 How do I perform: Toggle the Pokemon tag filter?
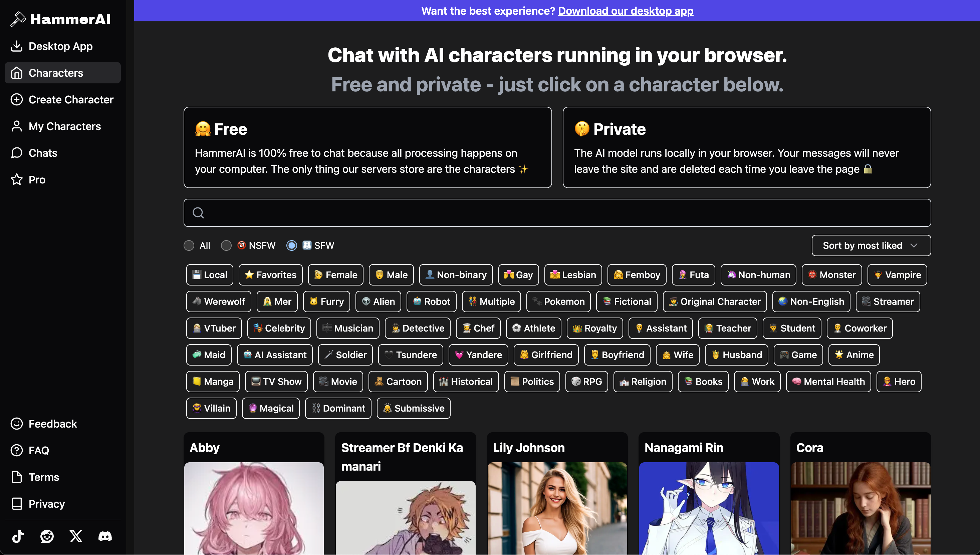tap(558, 302)
